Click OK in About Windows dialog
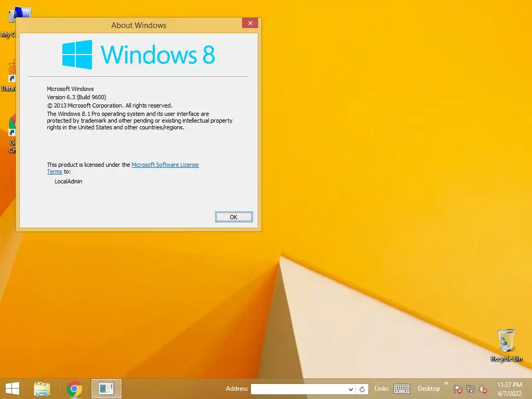Image resolution: width=532 pixels, height=399 pixels. (234, 217)
